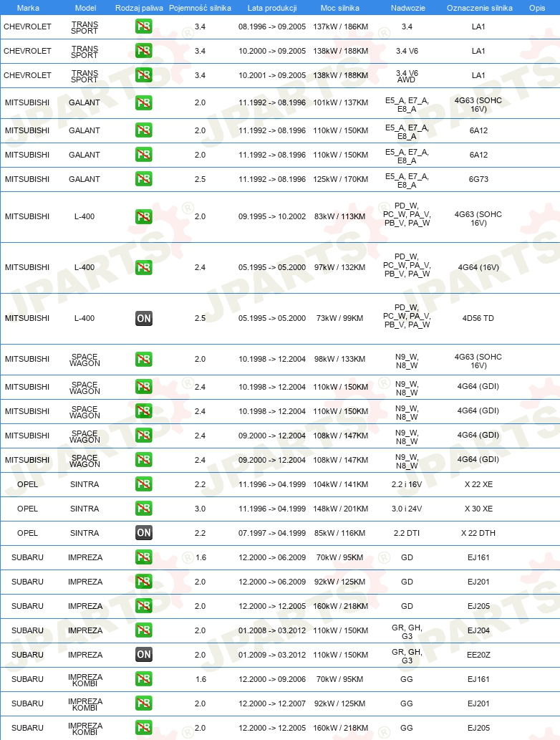
Task: Click the 'EE20Z' engine code cell
Action: click(478, 655)
